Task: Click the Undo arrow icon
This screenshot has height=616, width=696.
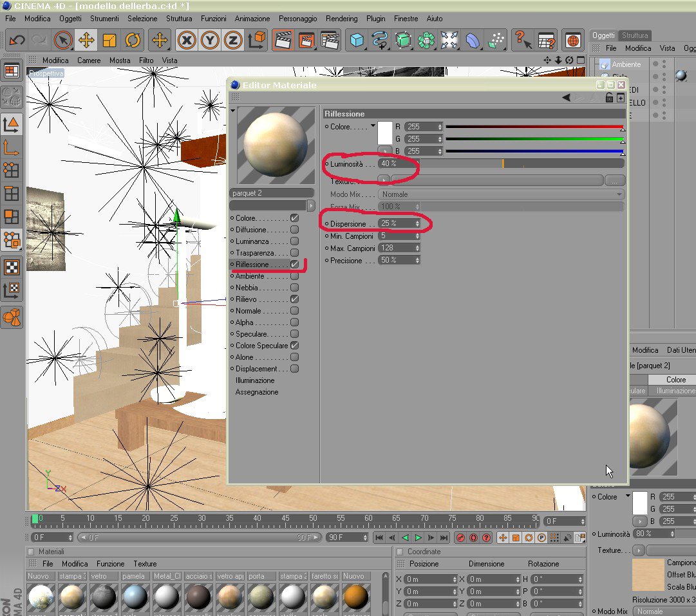Action: click(17, 41)
